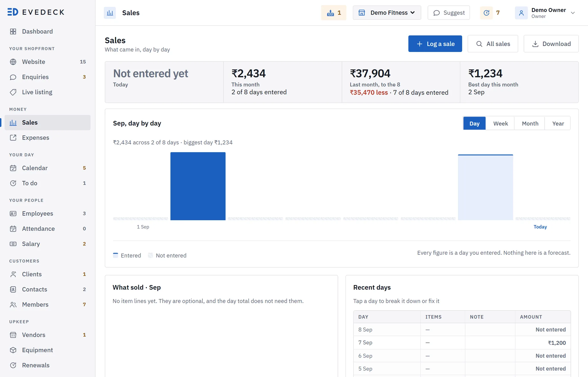This screenshot has width=588, height=377.
Task: Open Employees ID card icon
Action: tap(13, 213)
